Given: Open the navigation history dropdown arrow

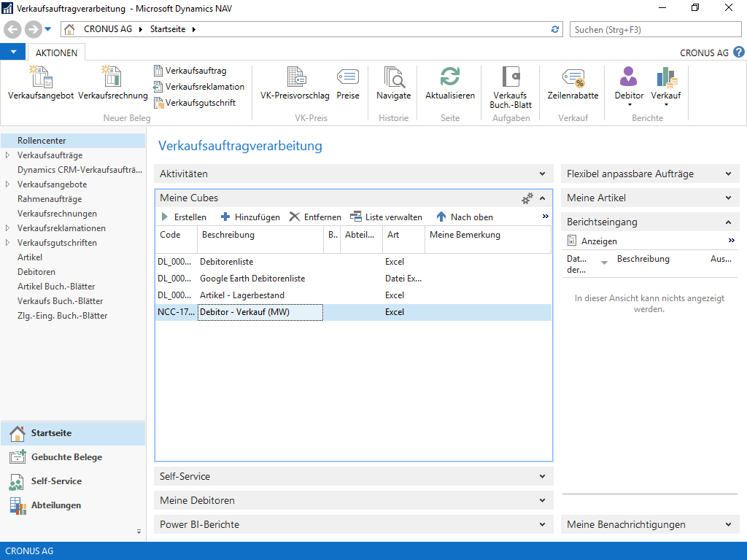Looking at the screenshot, I should coord(47,29).
